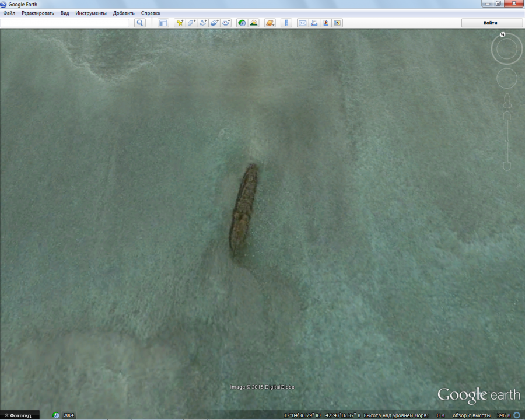Click in the search input field
This screenshot has height=420, width=525.
64,23
